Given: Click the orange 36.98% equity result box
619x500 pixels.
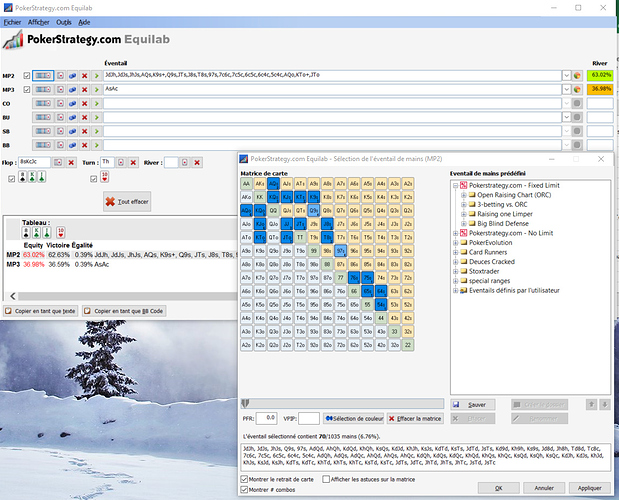Looking at the screenshot, I should point(600,89).
